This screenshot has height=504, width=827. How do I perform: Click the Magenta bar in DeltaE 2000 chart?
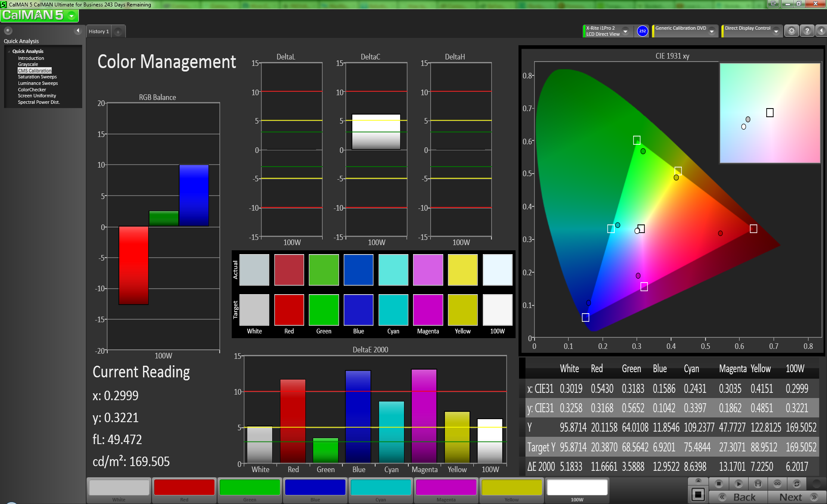click(424, 416)
